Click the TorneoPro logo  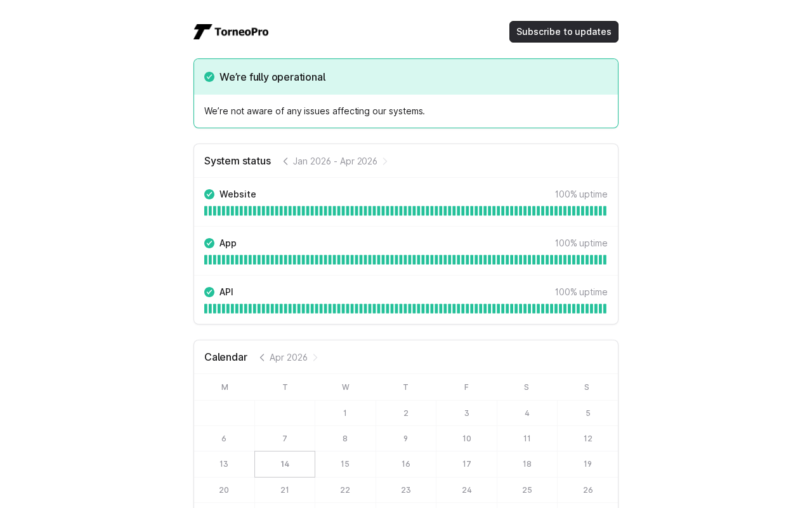click(x=231, y=32)
